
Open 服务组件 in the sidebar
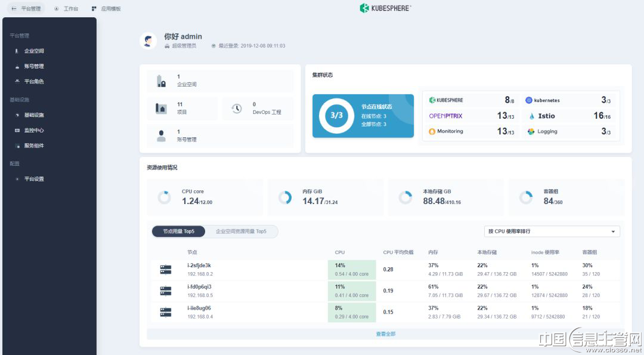[x=33, y=146]
